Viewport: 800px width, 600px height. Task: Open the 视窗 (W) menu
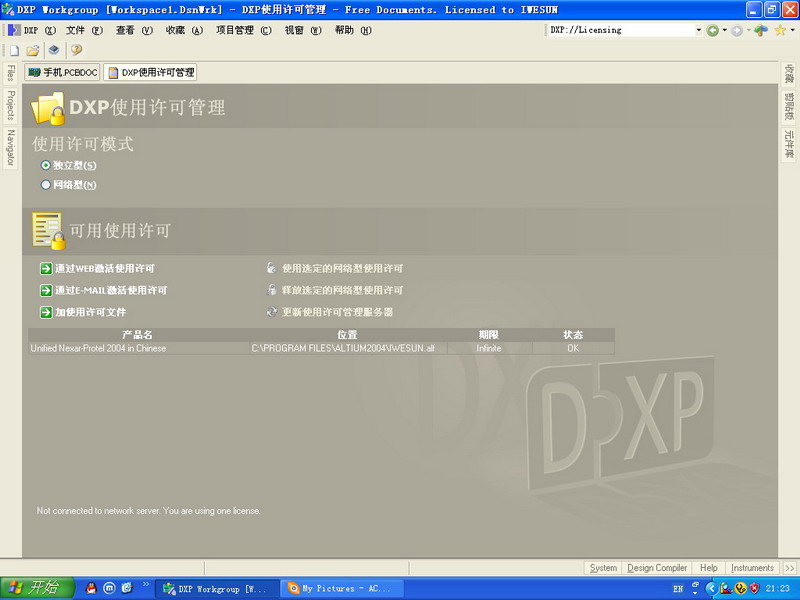[303, 31]
